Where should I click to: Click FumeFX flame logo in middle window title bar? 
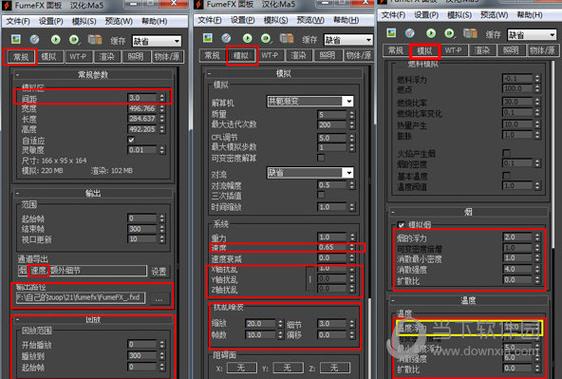click(199, 4)
